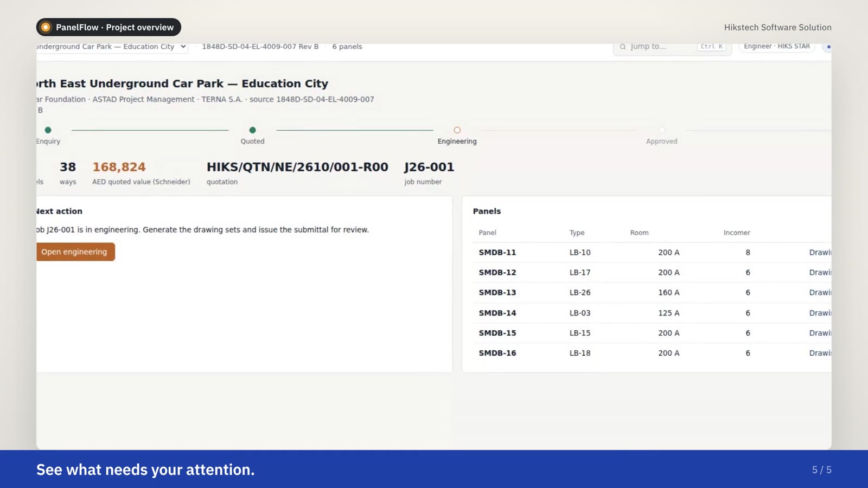The height and width of the screenshot is (488, 868).
Task: Click the 168,824 AED quoted value
Action: [x=119, y=167]
